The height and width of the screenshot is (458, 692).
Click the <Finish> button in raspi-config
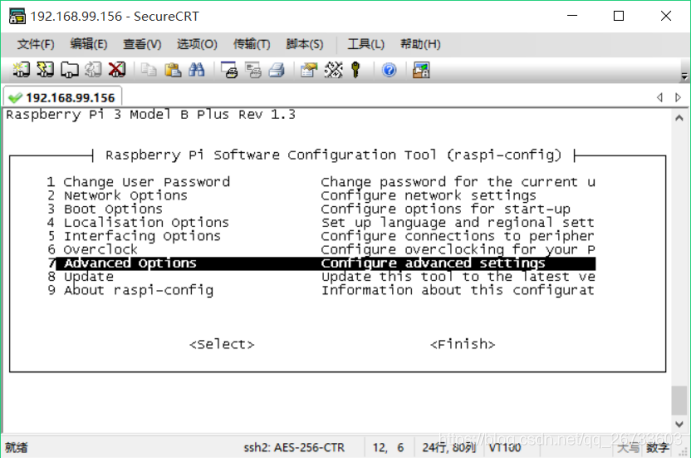[463, 344]
